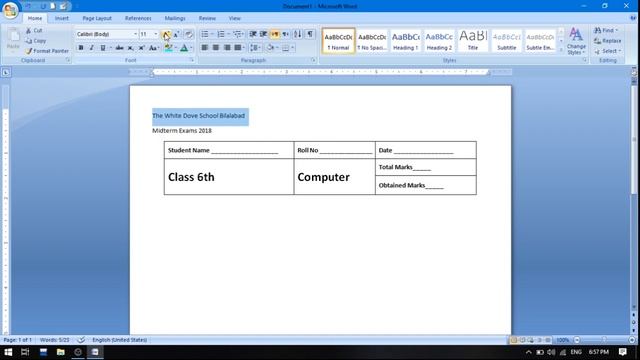Open the font name dropdown
640x360 pixels.
click(136, 34)
